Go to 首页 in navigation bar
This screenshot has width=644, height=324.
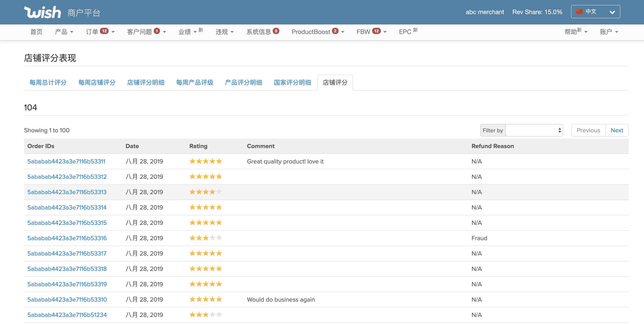pyautogui.click(x=36, y=32)
